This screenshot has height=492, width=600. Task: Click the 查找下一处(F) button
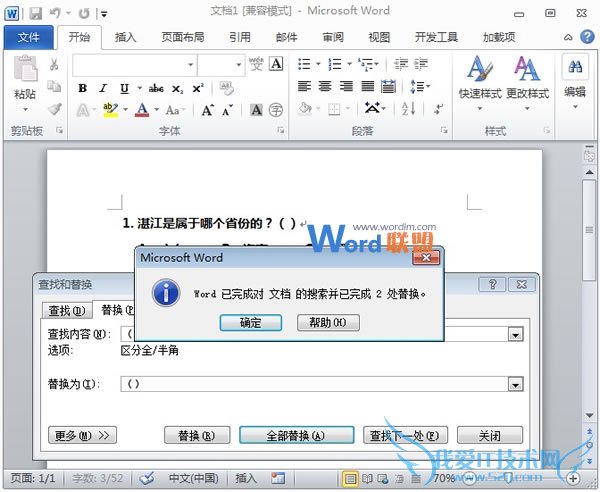405,435
